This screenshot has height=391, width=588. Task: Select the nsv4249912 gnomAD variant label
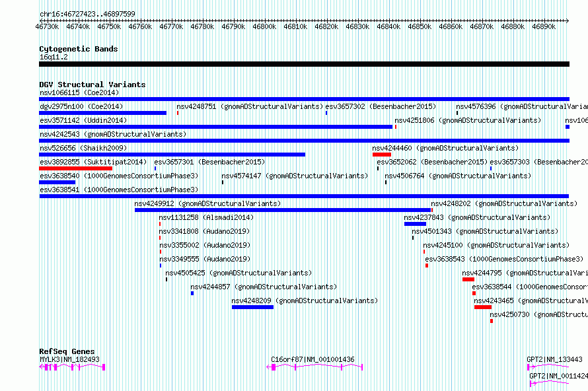207,203
